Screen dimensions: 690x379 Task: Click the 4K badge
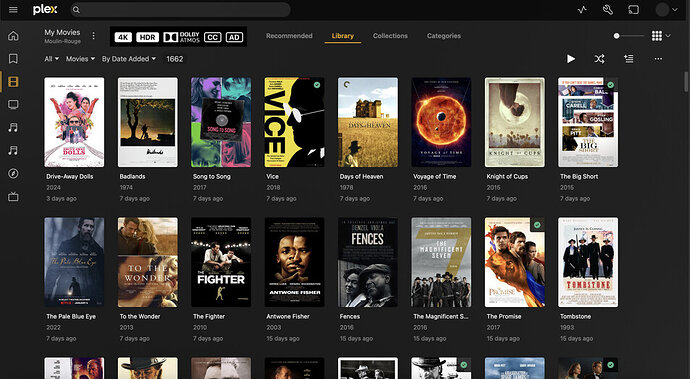click(x=123, y=37)
